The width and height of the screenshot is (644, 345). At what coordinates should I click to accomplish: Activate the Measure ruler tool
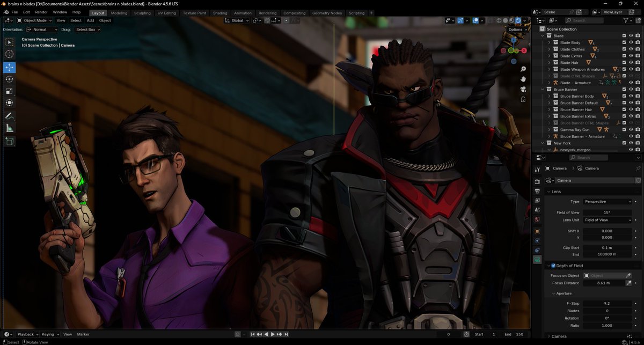[10, 128]
